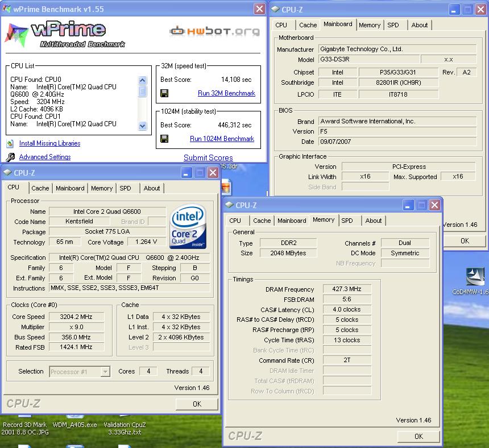
Task: Select WDM_A405.exe desktop file
Action: [74, 425]
